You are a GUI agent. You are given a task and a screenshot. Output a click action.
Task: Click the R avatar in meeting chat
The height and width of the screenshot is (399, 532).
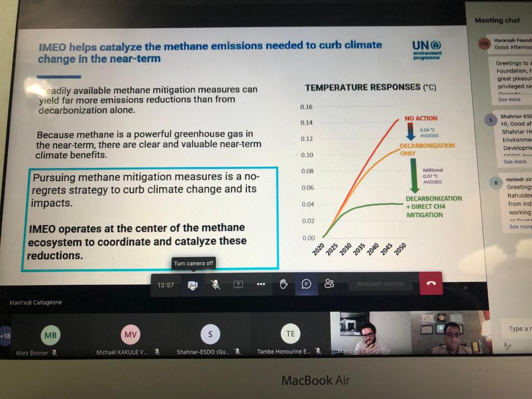tap(496, 183)
